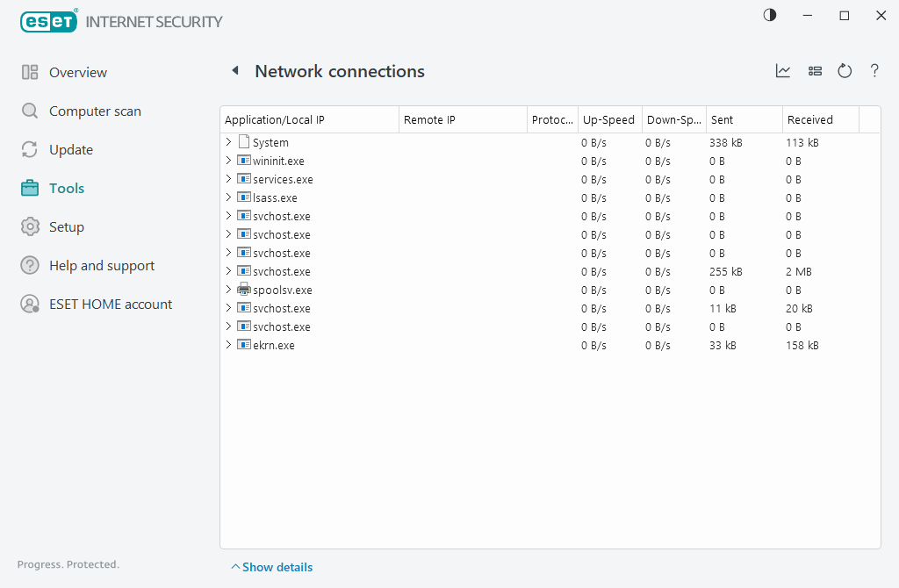Expand the System connection row
The width and height of the screenshot is (899, 588).
click(228, 142)
